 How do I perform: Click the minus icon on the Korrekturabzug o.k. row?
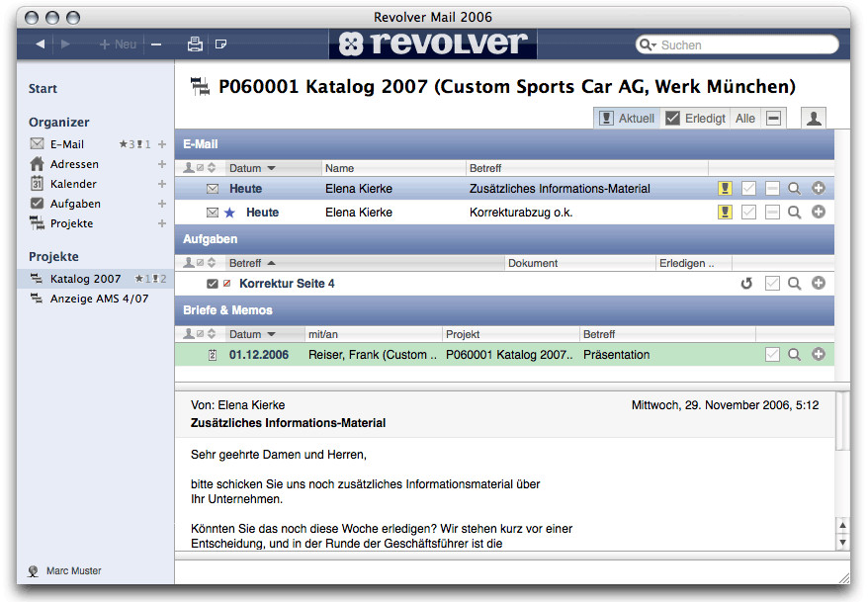coord(772,212)
